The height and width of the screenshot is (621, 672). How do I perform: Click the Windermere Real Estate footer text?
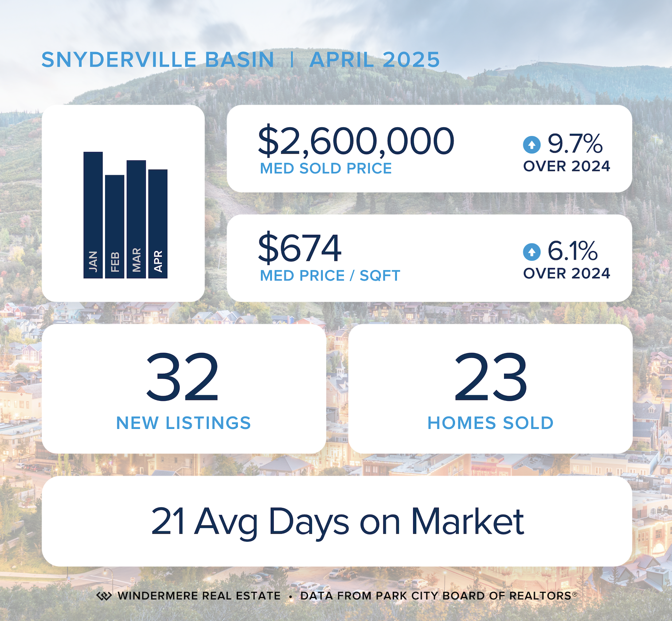199,596
